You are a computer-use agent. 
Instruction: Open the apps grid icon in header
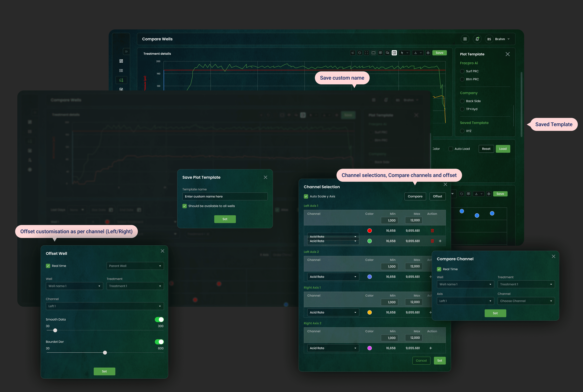[465, 39]
